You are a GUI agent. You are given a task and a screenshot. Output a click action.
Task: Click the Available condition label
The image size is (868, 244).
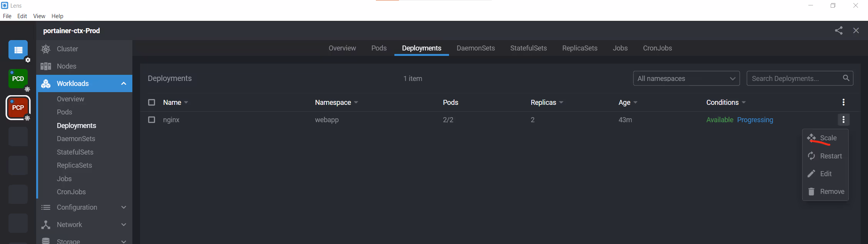click(720, 120)
